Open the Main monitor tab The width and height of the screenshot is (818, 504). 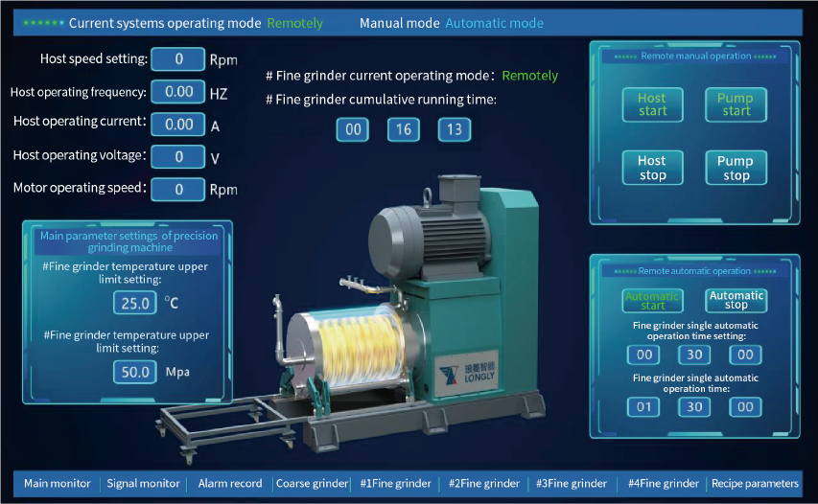(x=57, y=484)
